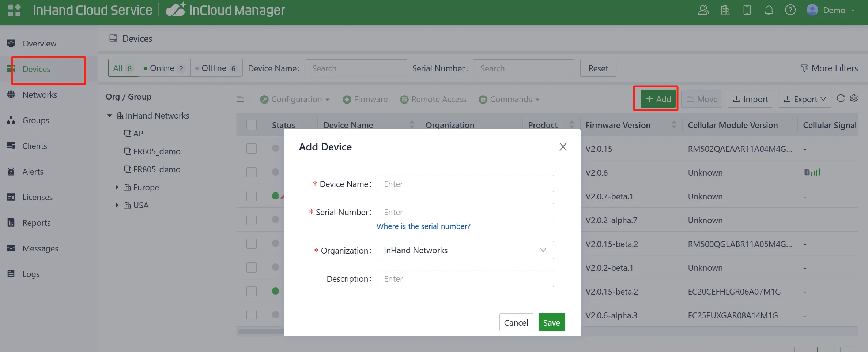This screenshot has width=868, height=352.
Task: Open the Configuration dropdown menu
Action: [295, 99]
